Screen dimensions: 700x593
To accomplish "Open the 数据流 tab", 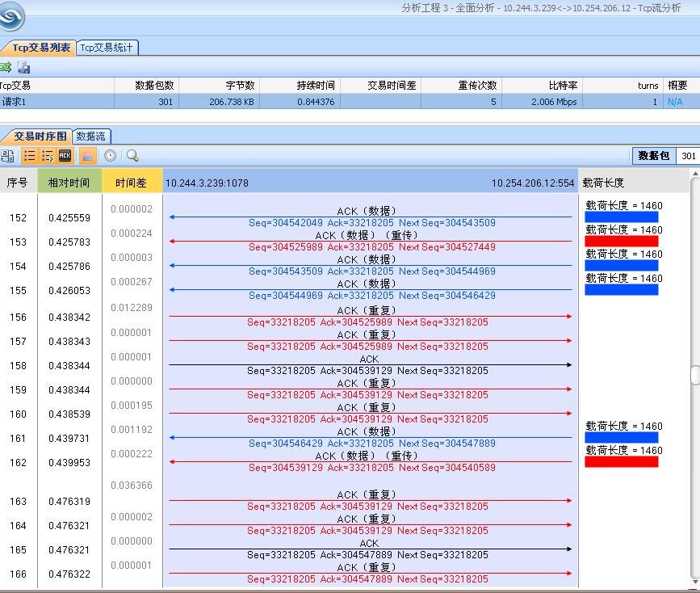I will point(91,137).
